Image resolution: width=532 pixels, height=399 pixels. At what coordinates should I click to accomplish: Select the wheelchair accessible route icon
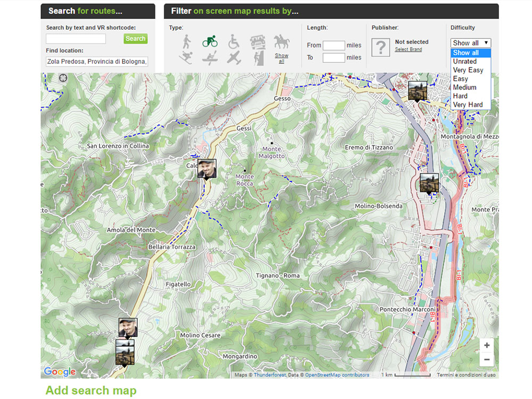(x=234, y=41)
